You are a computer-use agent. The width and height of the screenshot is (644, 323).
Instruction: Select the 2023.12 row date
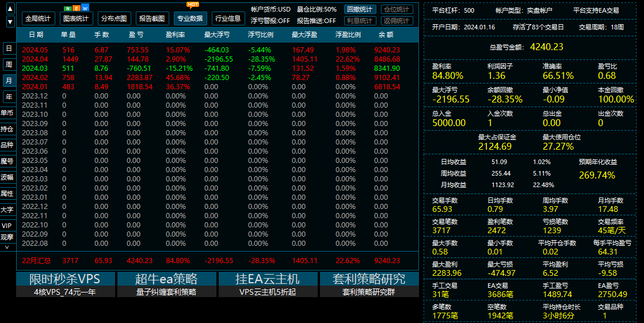coord(35,96)
